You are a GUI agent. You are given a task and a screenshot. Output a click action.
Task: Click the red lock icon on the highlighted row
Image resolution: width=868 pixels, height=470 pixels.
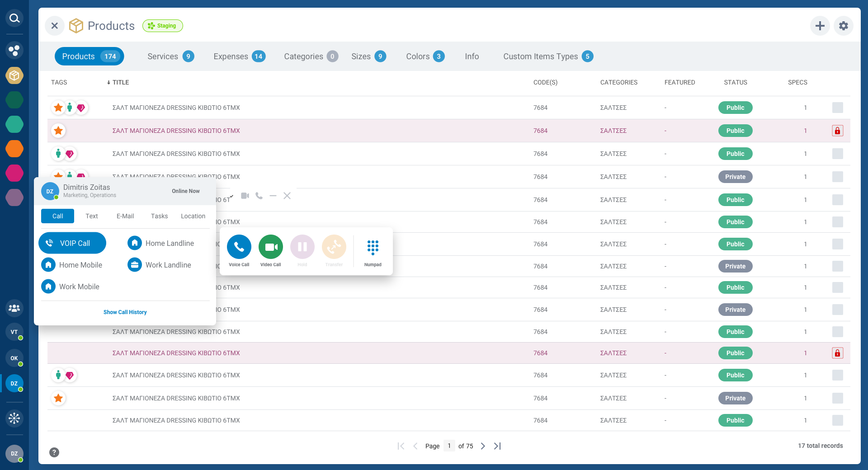[838, 131]
